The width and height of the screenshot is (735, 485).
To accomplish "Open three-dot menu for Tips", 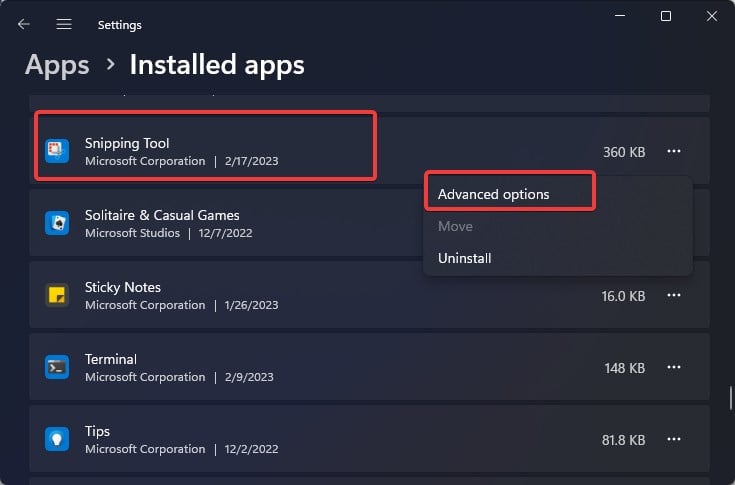I will 674,440.
